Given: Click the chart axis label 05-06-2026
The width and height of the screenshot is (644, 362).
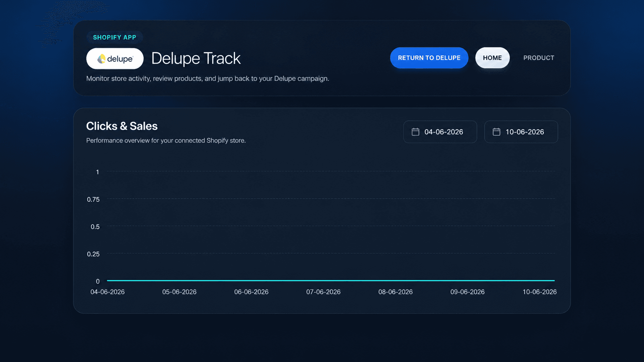Looking at the screenshot, I should coord(180,292).
